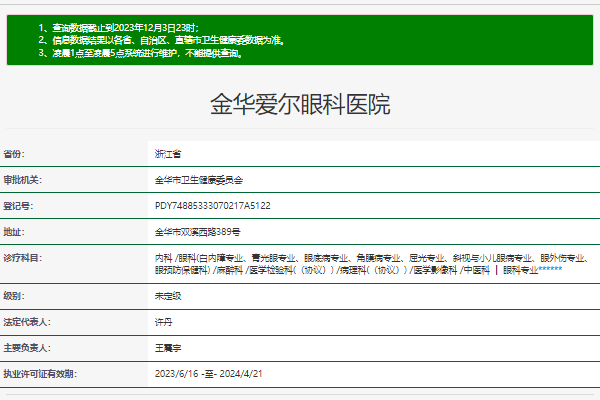This screenshot has width=600, height=400.
Task: Select the 诊疗科目 row label
Action: [22, 258]
